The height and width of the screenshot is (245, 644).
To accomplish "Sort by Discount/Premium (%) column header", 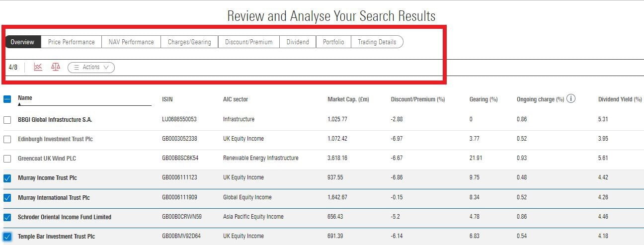I will point(418,99).
